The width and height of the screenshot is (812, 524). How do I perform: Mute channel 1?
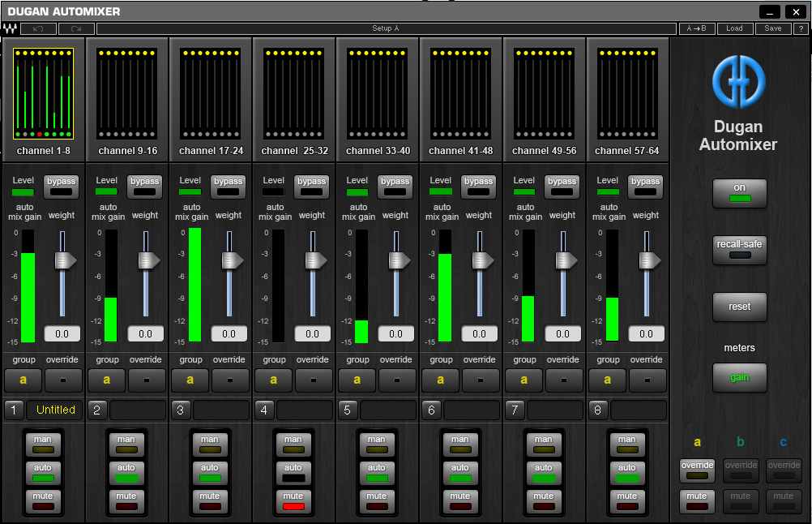point(43,501)
